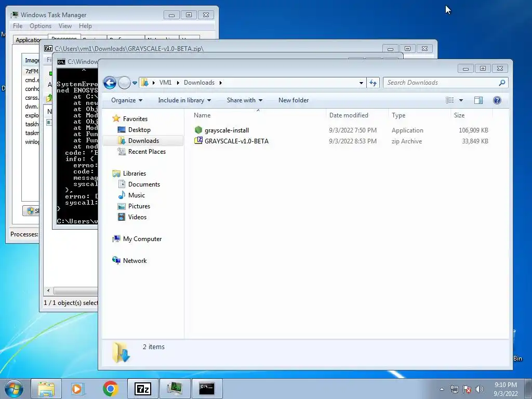Image resolution: width=532 pixels, height=399 pixels.
Task: Click the Explorer Forward arrow button
Action: [124, 83]
